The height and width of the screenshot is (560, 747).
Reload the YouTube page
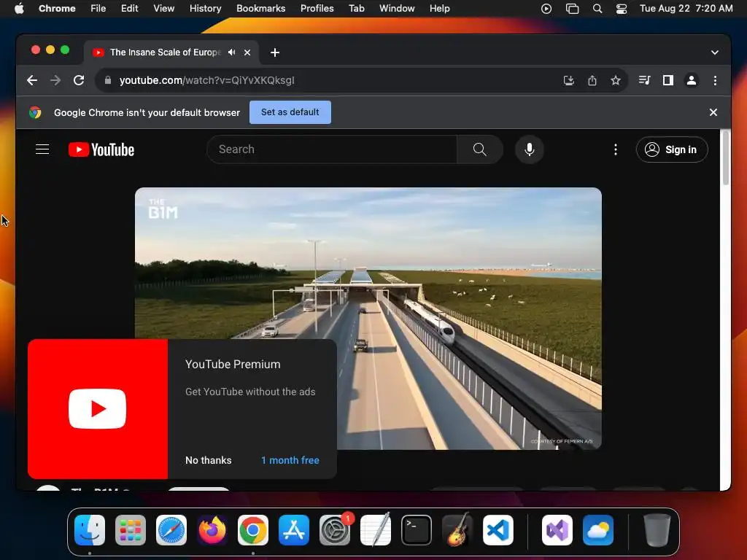79,80
